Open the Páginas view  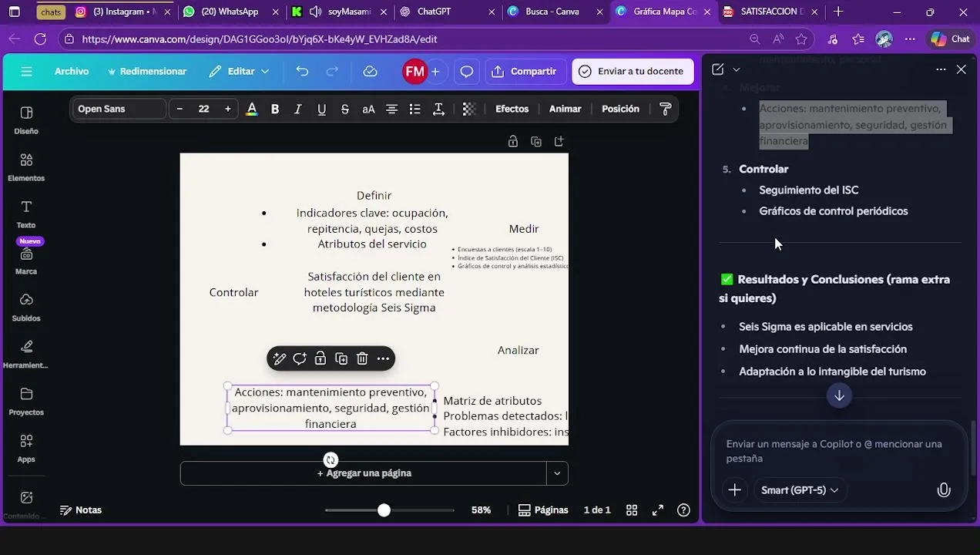pos(543,510)
